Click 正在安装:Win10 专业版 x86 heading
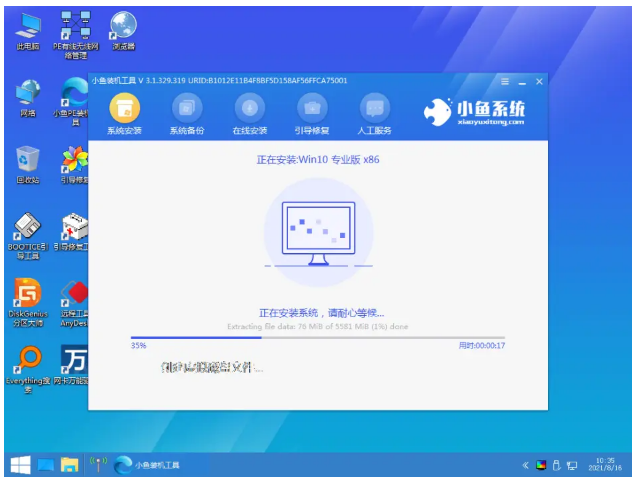639x483 pixels. coord(318,160)
